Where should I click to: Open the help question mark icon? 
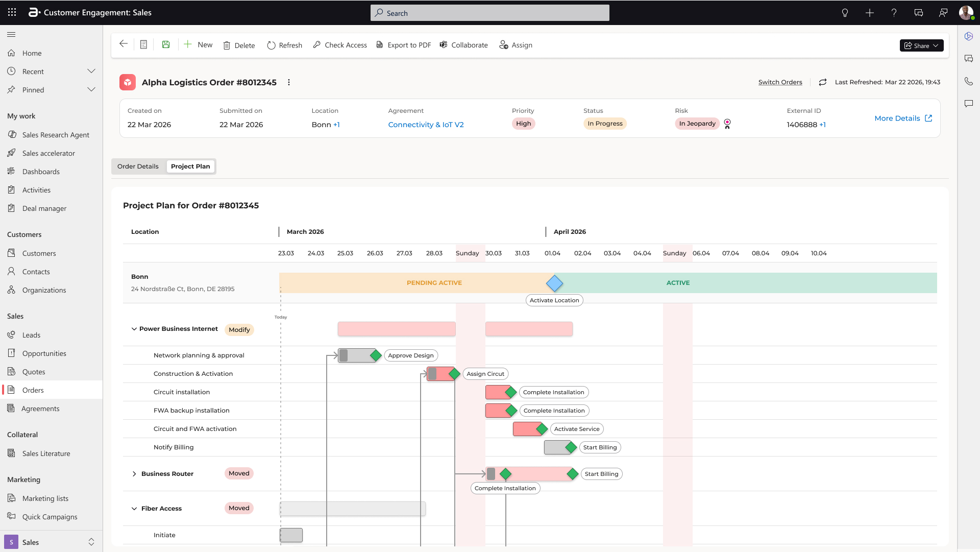point(894,13)
